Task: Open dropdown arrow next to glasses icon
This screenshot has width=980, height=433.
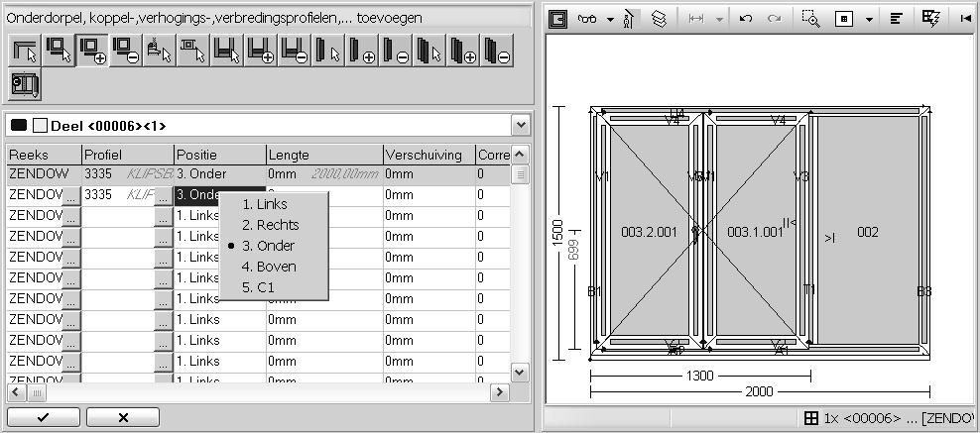Action: coord(610,20)
